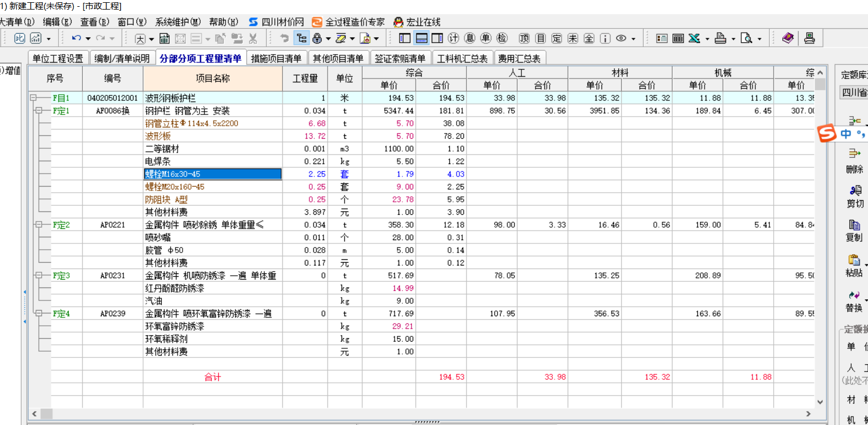Click the 替换 button in side panel

854,300
